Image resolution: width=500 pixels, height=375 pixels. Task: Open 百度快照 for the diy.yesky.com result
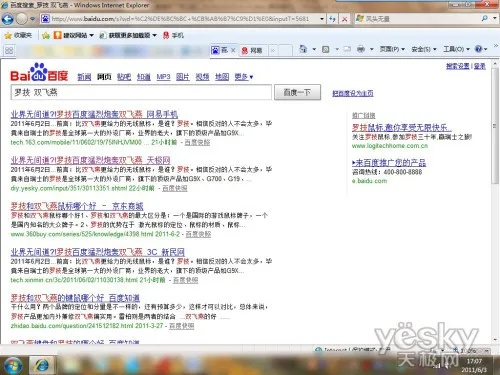(x=175, y=188)
